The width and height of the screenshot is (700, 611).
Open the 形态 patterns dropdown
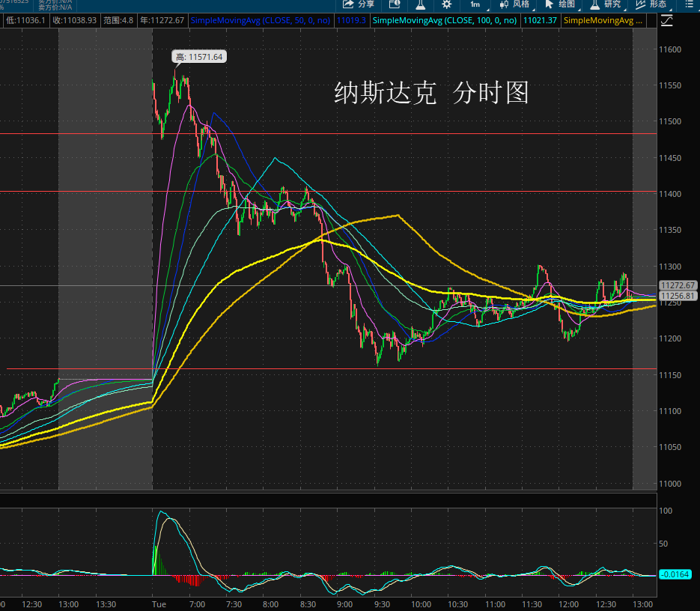coord(652,4)
